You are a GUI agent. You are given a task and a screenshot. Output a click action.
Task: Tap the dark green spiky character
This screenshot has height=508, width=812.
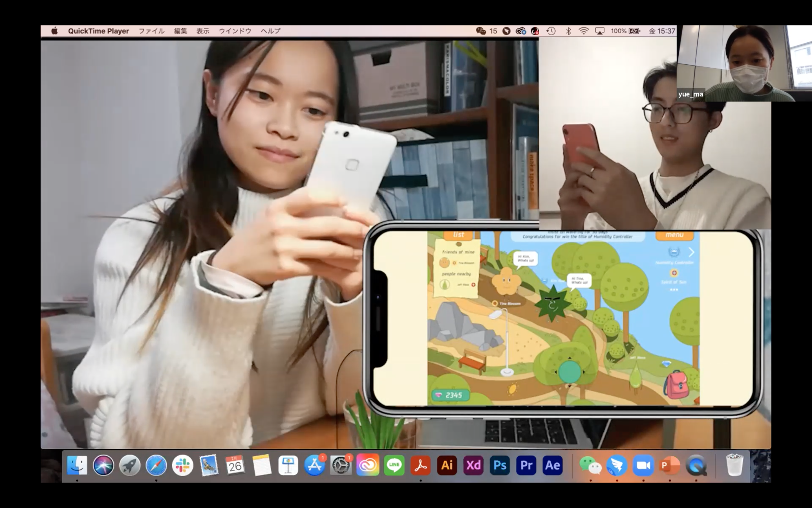(x=553, y=303)
